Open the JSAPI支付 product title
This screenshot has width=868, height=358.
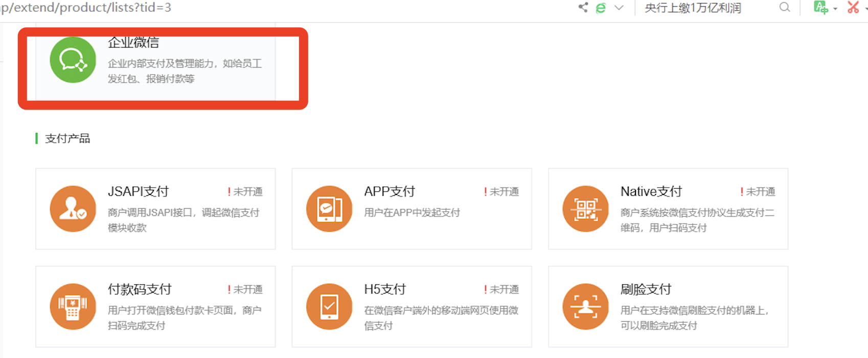pos(138,191)
